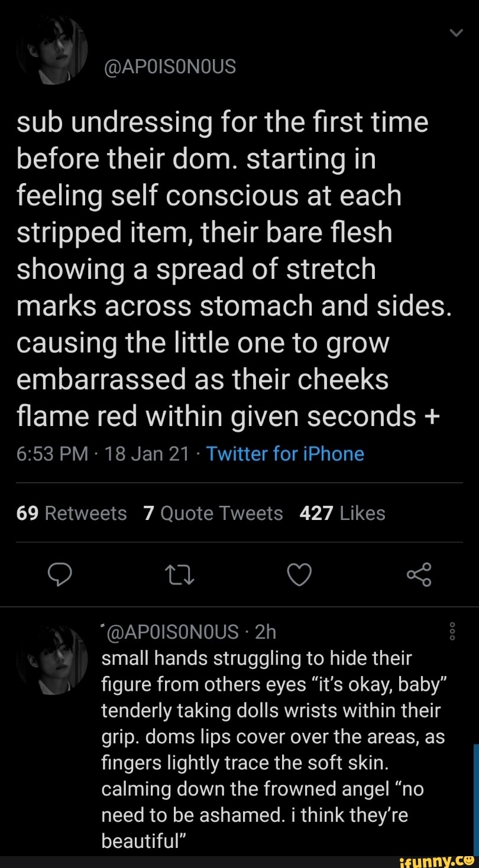
Task: Show the 7 Quote Tweets
Action: (x=213, y=513)
